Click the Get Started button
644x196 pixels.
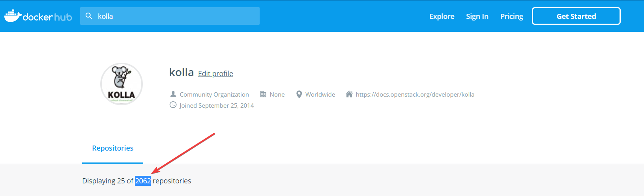tap(576, 16)
